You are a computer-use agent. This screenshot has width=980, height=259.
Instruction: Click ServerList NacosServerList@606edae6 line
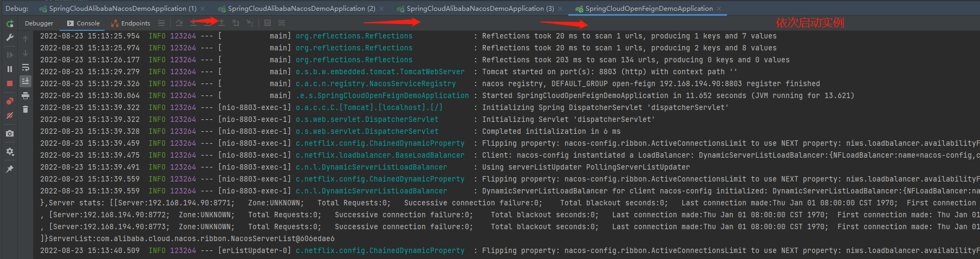[187, 238]
